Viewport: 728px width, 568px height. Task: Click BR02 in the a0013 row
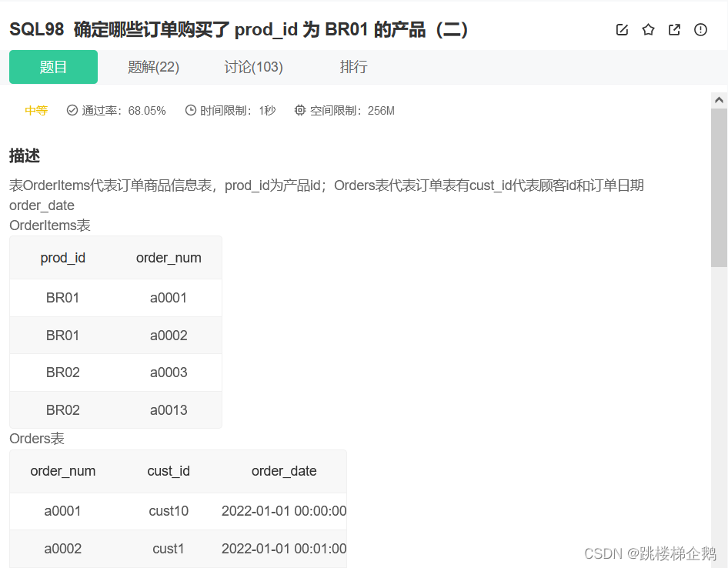coord(62,410)
